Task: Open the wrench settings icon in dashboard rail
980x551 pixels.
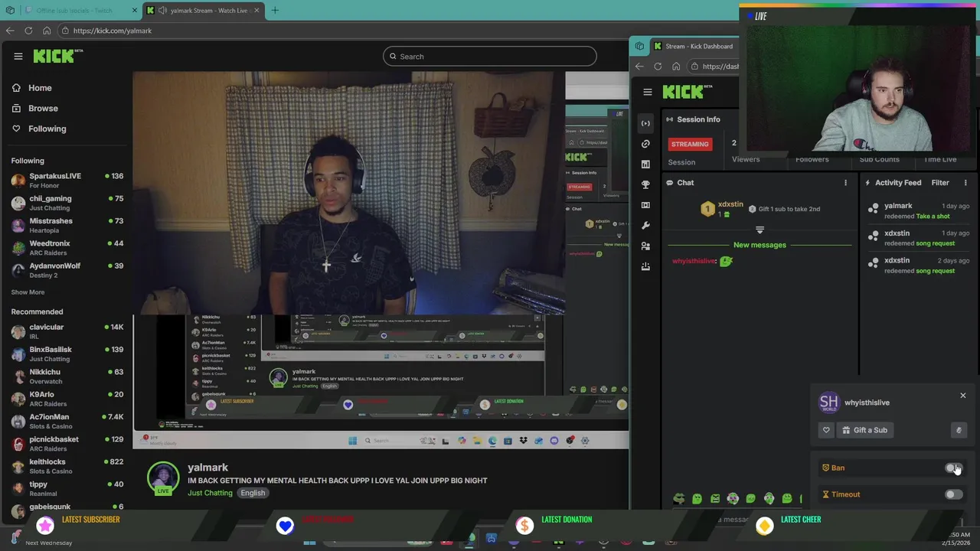Action: click(645, 226)
